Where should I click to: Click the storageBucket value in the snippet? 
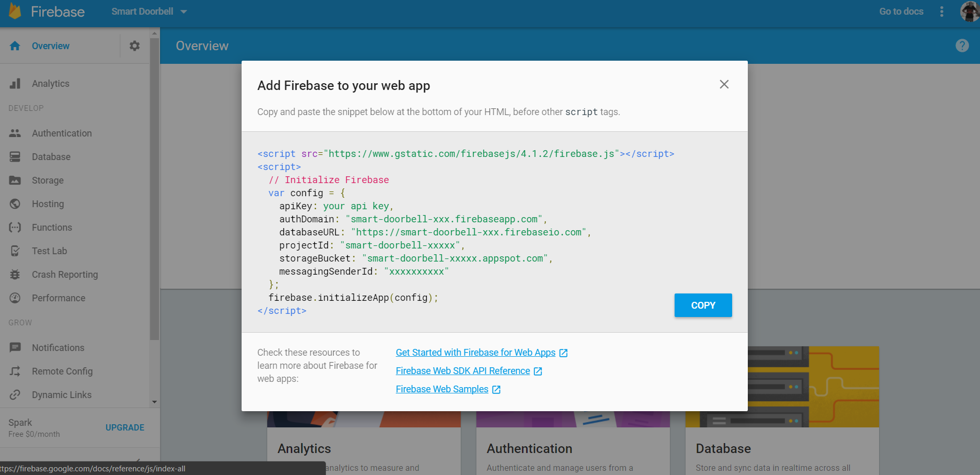(455, 258)
